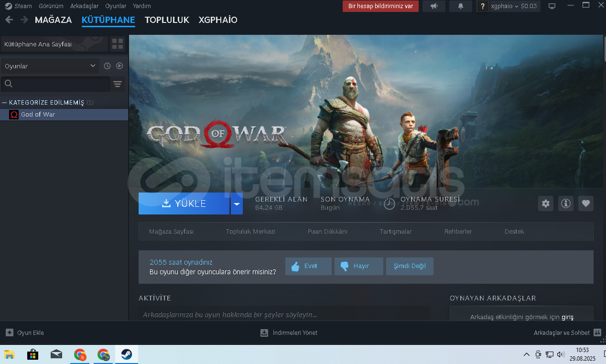
Task: Open the Destek link
Action: (514, 232)
